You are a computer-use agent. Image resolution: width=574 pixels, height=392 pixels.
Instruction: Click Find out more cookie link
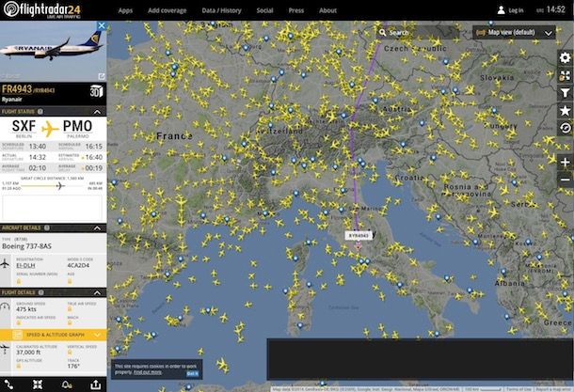pos(148,372)
